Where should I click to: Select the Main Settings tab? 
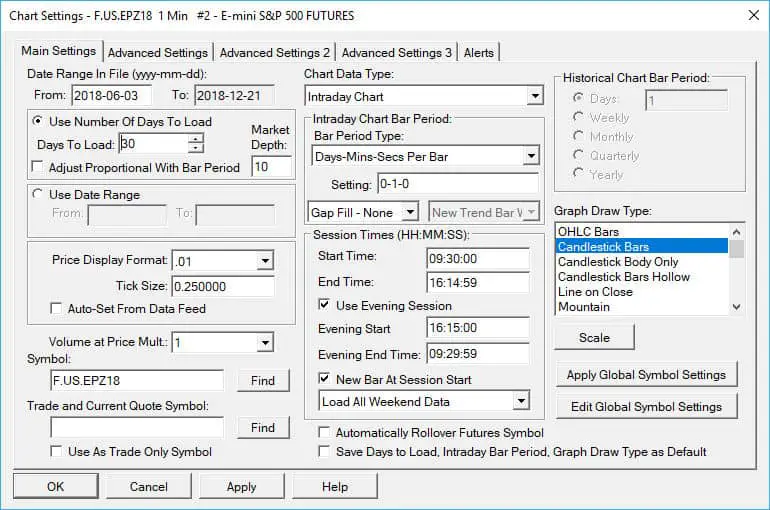(58, 51)
